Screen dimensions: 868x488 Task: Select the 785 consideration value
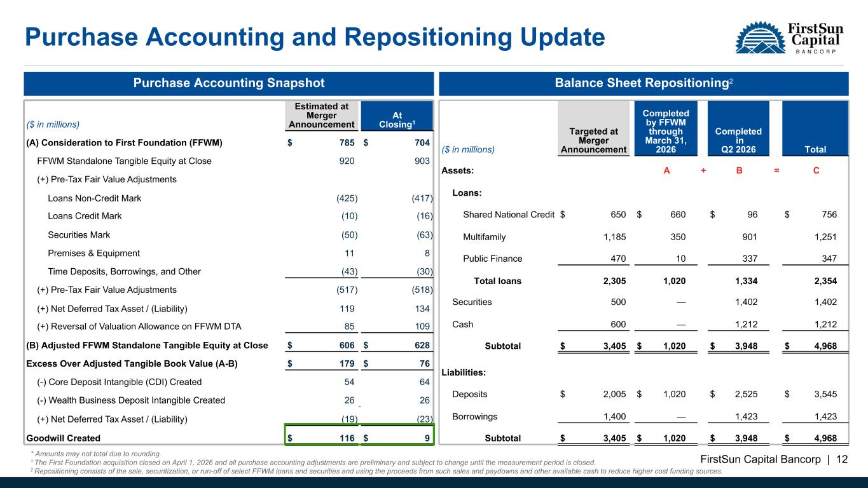coord(347,142)
